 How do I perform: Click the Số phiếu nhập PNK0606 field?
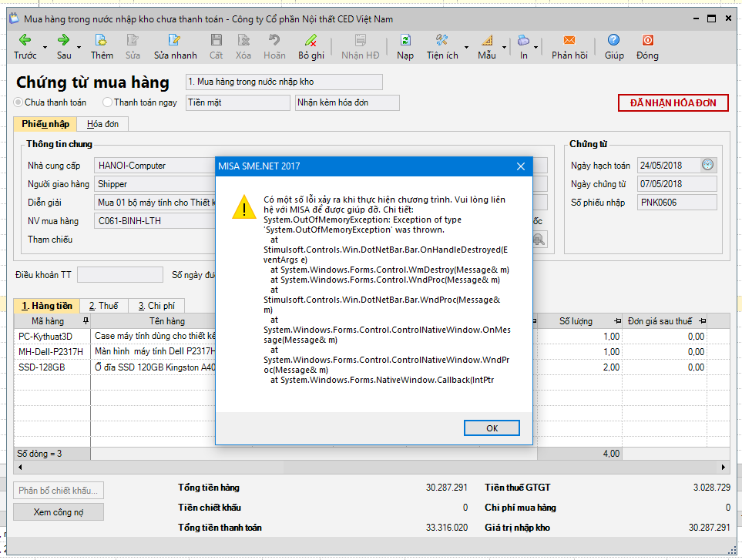tap(677, 203)
